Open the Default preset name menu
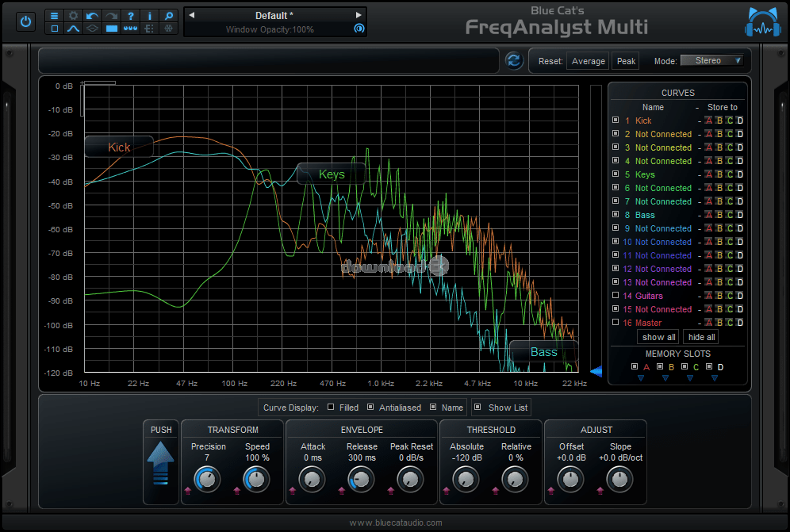The width and height of the screenshot is (790, 532). (274, 16)
